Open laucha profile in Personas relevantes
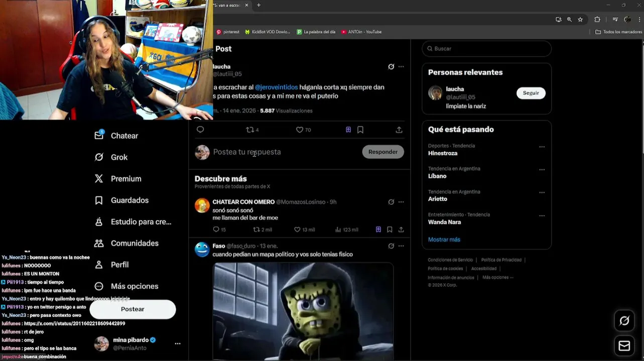This screenshot has width=644, height=361. pos(455,89)
